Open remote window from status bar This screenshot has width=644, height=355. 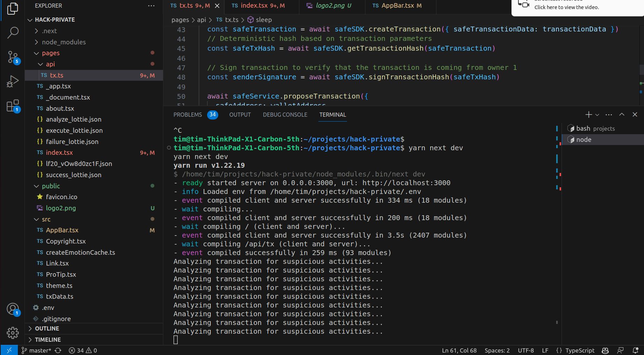click(9, 350)
